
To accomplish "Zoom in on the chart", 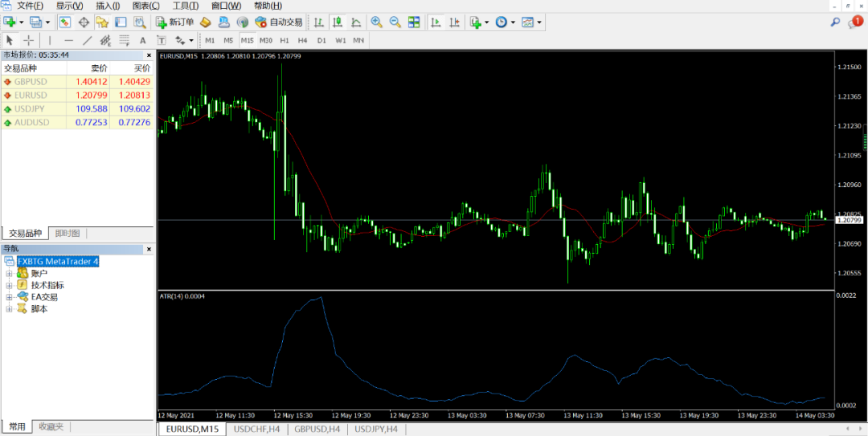I will click(376, 22).
